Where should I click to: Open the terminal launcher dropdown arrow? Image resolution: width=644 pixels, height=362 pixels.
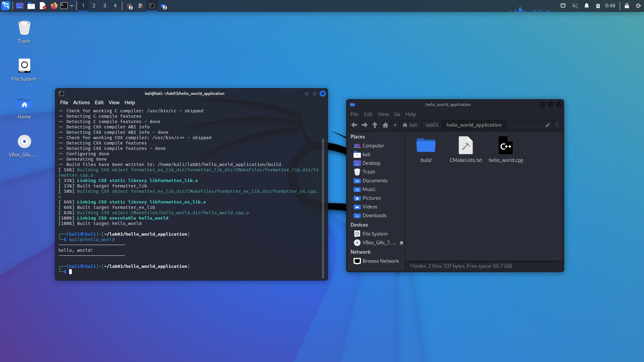point(71,6)
